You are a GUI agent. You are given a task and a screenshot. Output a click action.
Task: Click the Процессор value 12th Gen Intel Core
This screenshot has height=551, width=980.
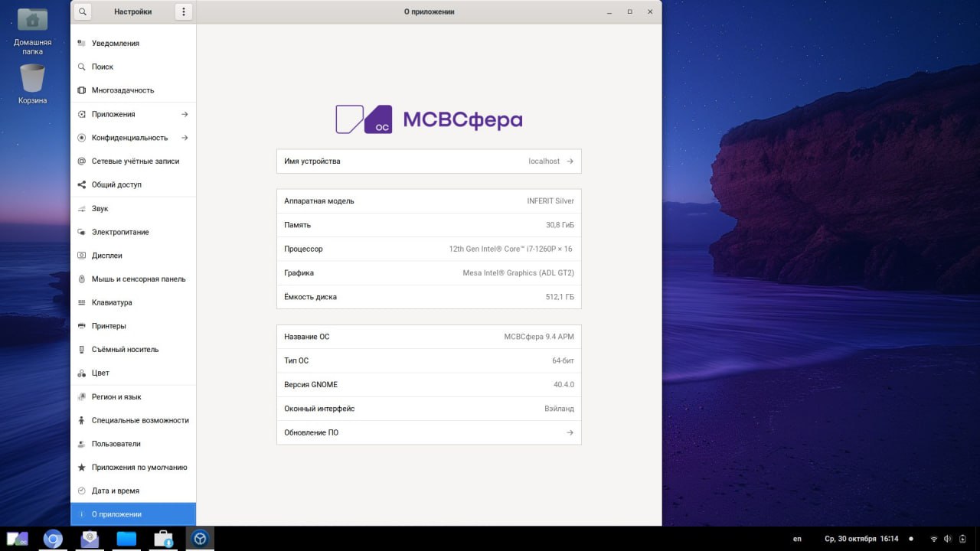[x=511, y=249]
